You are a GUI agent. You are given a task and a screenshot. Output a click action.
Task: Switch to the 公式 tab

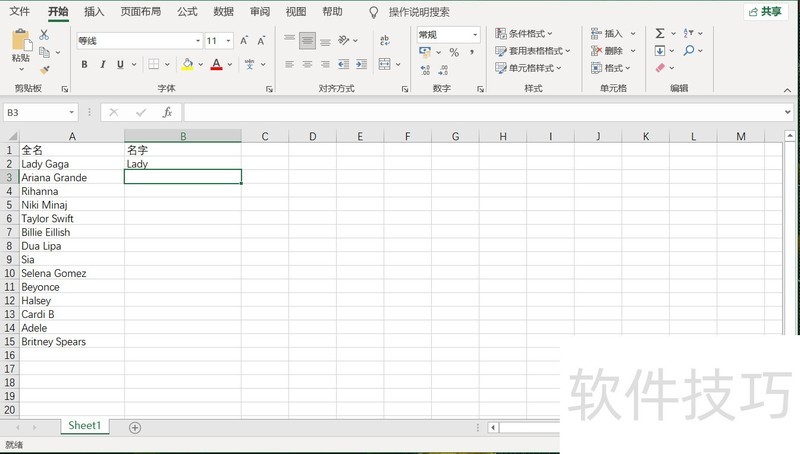[x=187, y=12]
